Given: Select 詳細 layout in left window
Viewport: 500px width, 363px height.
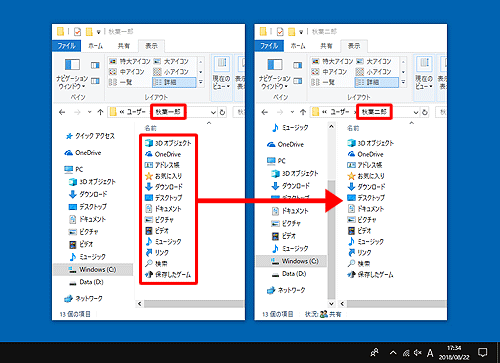Looking at the screenshot, I should pos(174,82).
